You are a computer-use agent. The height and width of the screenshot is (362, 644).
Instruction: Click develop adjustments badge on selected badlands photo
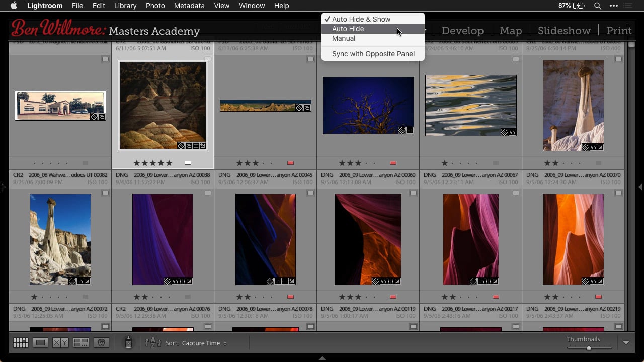pos(202,146)
